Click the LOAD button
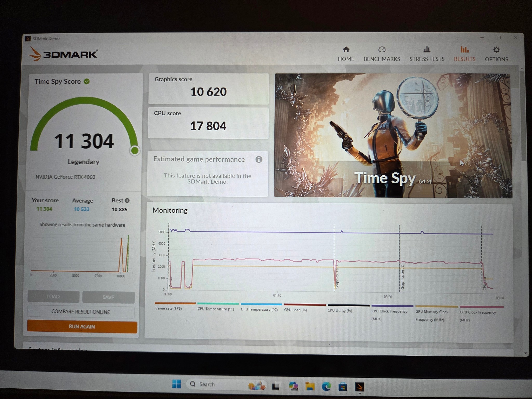This screenshot has width=532, height=399. (53, 296)
